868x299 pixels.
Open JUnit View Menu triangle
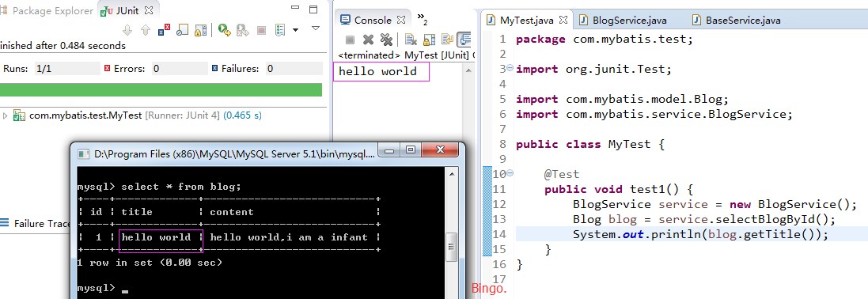point(316,28)
